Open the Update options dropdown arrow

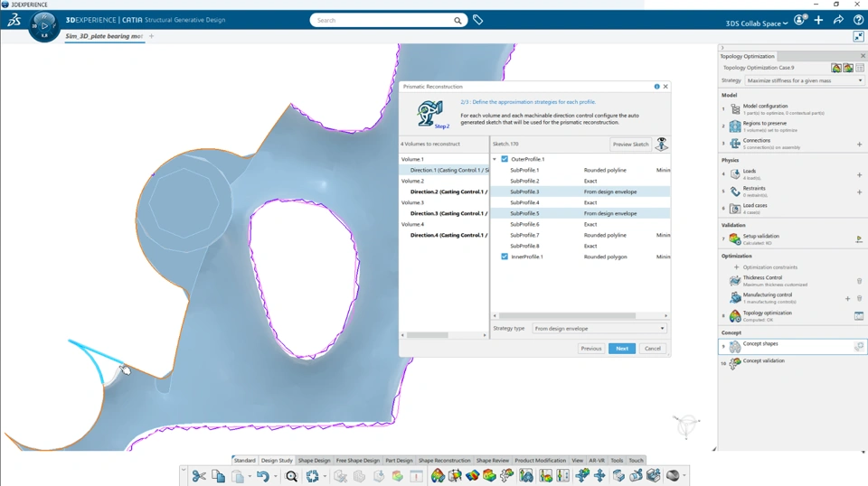pyautogui.click(x=325, y=476)
